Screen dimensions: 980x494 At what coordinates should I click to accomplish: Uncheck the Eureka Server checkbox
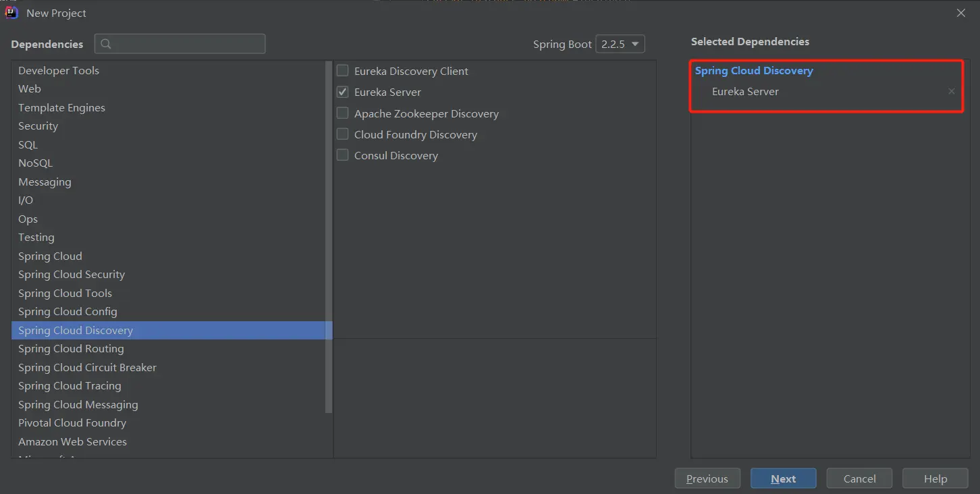(x=343, y=92)
